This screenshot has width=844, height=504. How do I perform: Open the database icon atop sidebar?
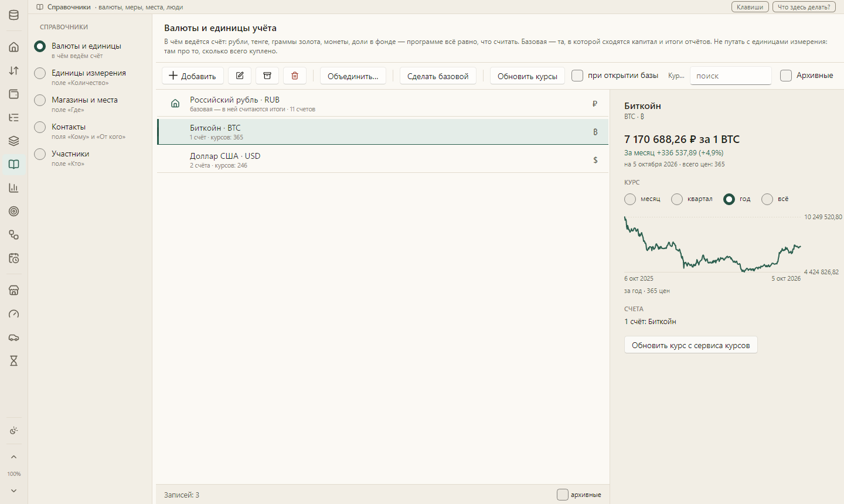[14, 15]
